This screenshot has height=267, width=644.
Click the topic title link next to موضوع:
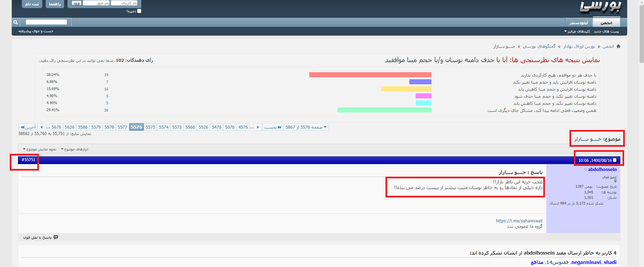point(588,139)
